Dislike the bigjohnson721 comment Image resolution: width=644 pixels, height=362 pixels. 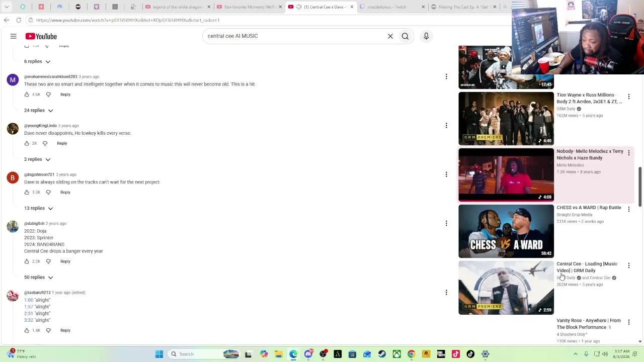[x=48, y=192]
